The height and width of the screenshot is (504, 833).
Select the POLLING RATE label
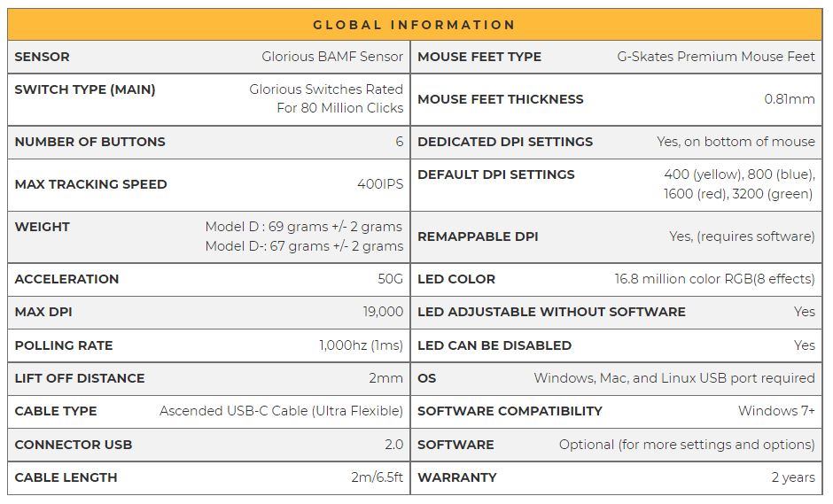(x=64, y=345)
